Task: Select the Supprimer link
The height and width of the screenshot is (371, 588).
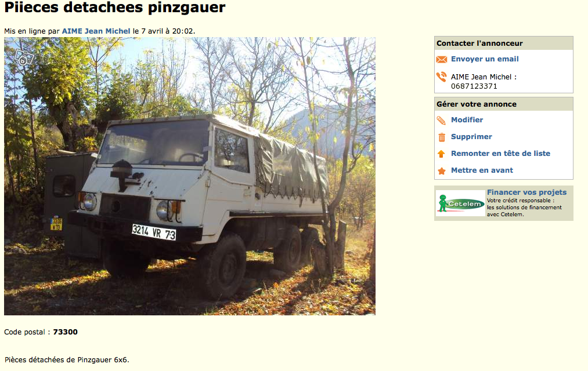Action: pos(471,137)
